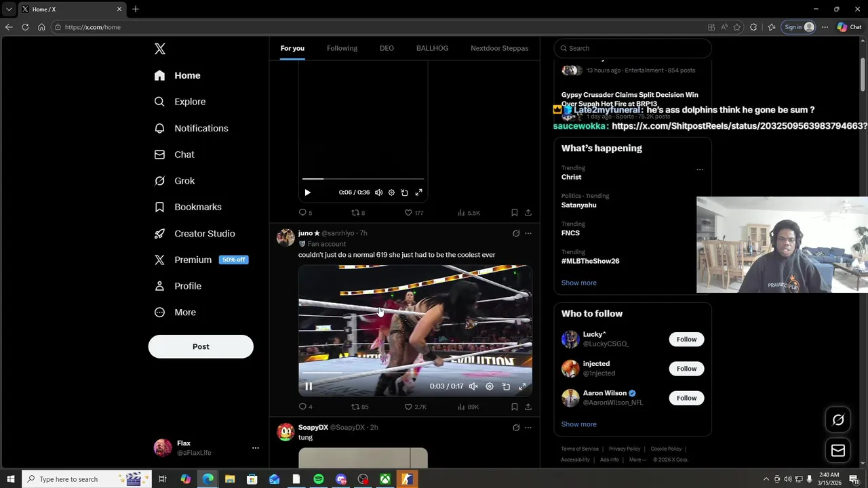Follow injected account
The width and height of the screenshot is (868, 488).
(x=686, y=369)
